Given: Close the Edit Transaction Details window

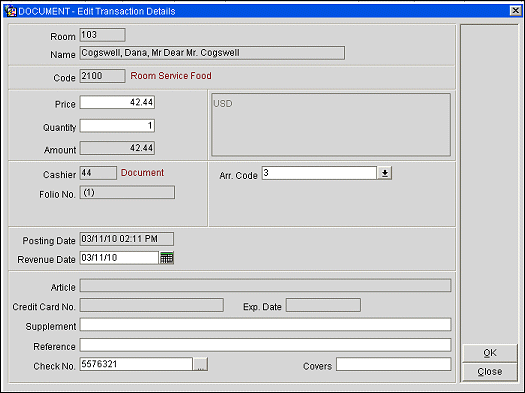Looking at the screenshot, I should (515, 11).
